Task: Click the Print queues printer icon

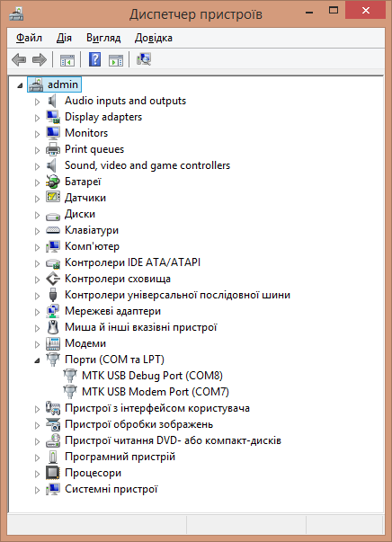Action: (x=53, y=149)
